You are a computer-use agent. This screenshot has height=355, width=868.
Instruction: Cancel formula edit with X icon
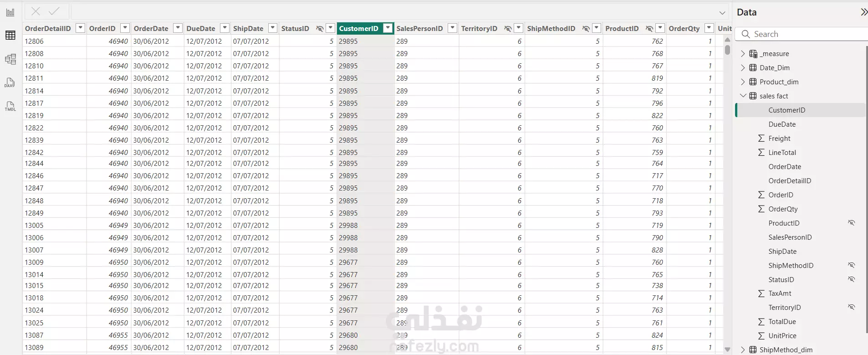pos(36,11)
